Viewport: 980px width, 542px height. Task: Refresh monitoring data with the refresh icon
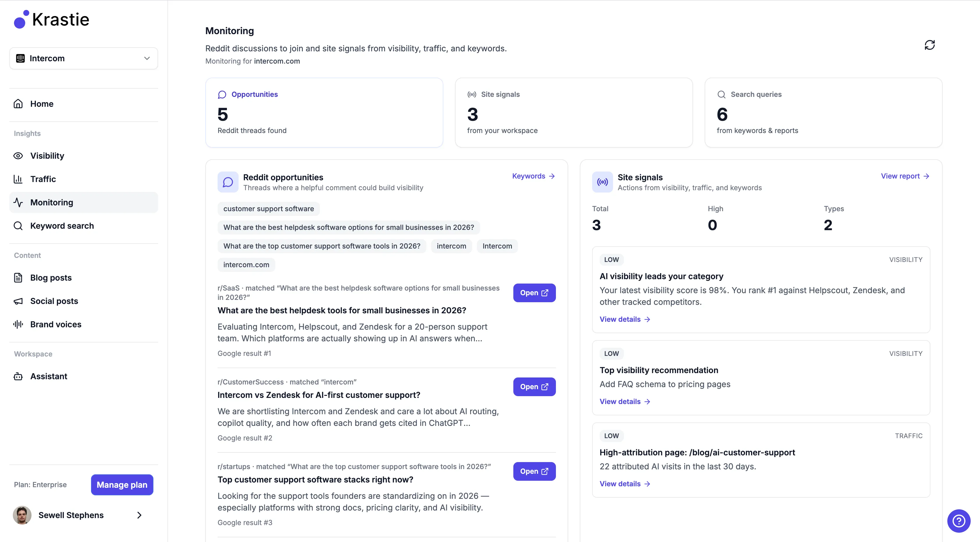[930, 45]
